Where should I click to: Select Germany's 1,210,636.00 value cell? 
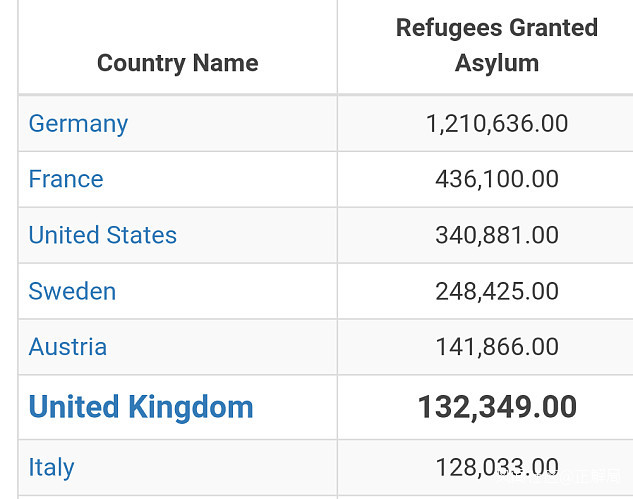pyautogui.click(x=496, y=124)
